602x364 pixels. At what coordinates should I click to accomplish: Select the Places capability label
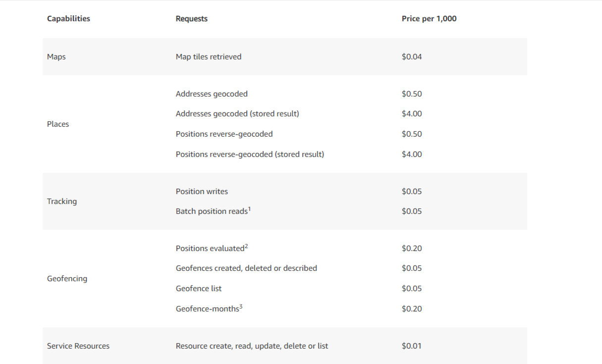click(58, 124)
